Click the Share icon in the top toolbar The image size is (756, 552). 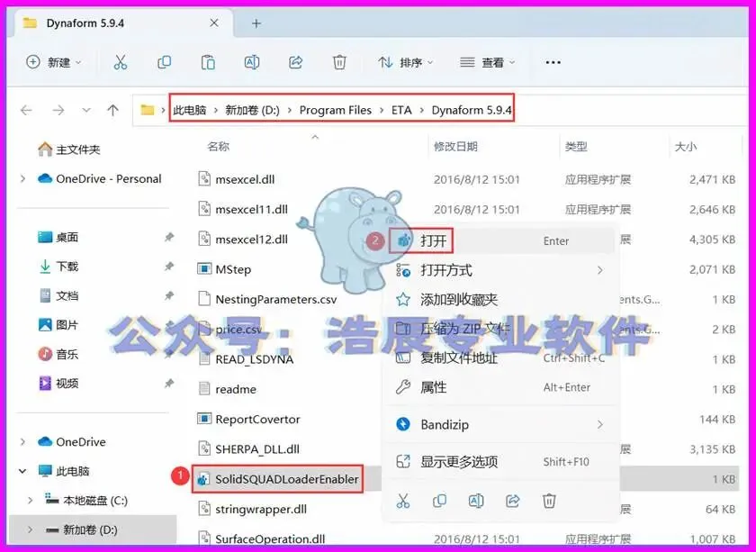295,62
